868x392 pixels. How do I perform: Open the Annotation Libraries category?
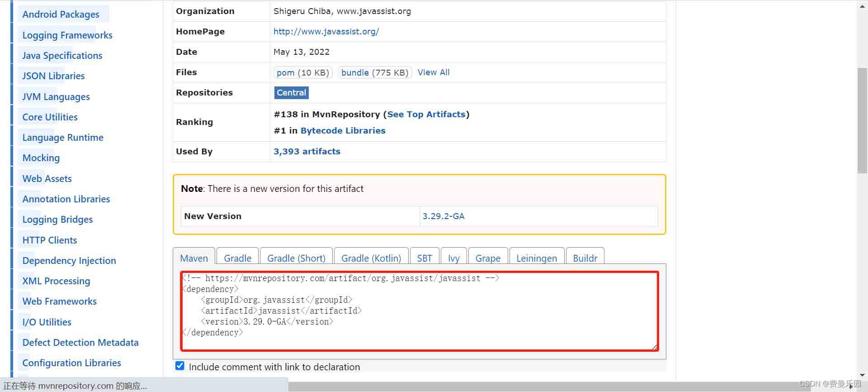pos(66,199)
